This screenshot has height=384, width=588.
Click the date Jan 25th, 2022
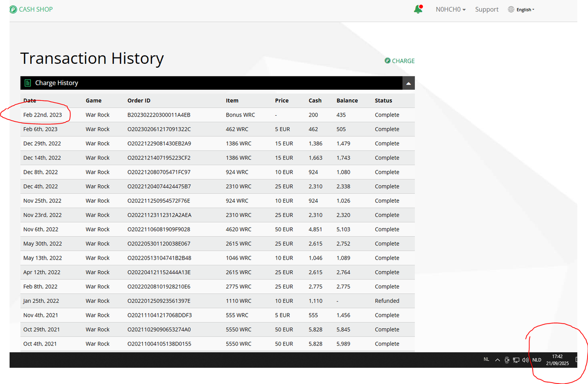(41, 301)
